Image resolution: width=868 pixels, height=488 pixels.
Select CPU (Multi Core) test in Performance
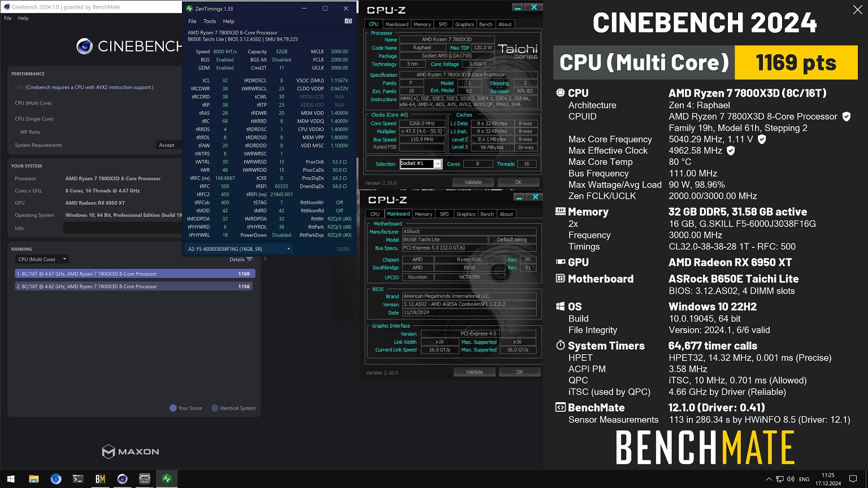point(33,103)
